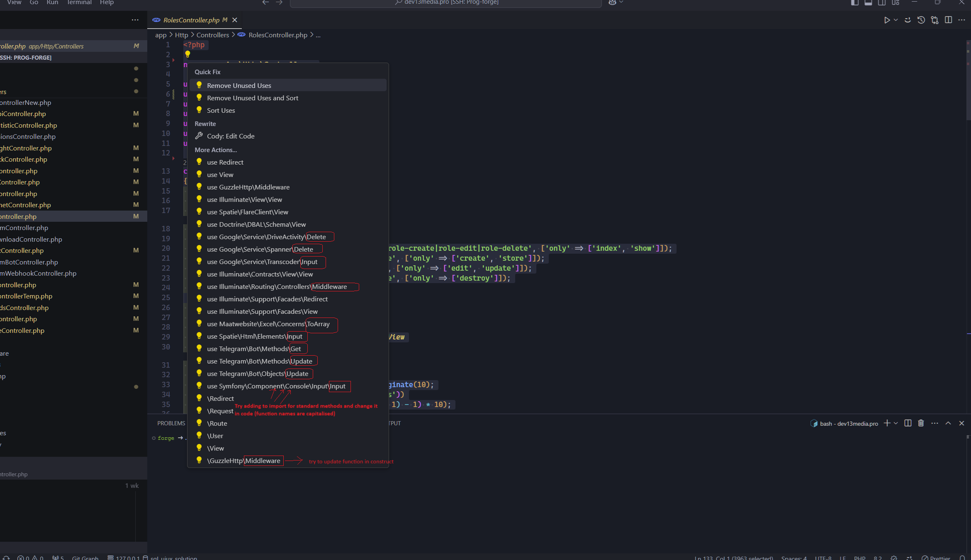Image resolution: width=971 pixels, height=560 pixels.
Task: Toggle the secondary sidebar
Action: tap(882, 2)
